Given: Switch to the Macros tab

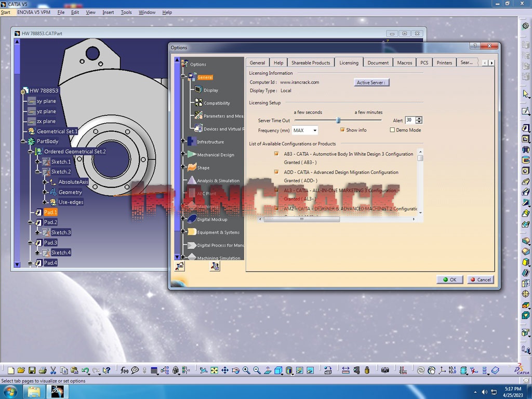Looking at the screenshot, I should pos(405,62).
